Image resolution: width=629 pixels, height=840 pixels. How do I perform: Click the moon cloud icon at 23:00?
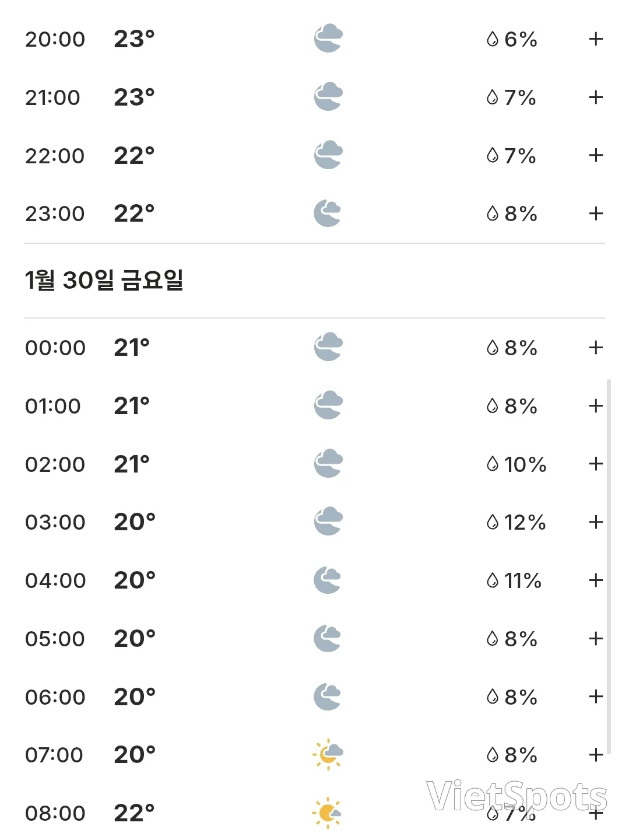[x=327, y=213]
